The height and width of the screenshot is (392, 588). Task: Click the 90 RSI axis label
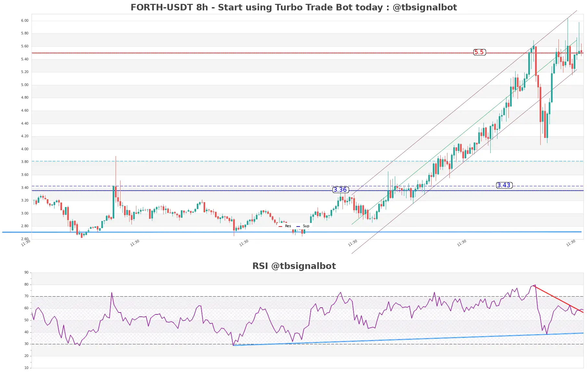click(26, 273)
